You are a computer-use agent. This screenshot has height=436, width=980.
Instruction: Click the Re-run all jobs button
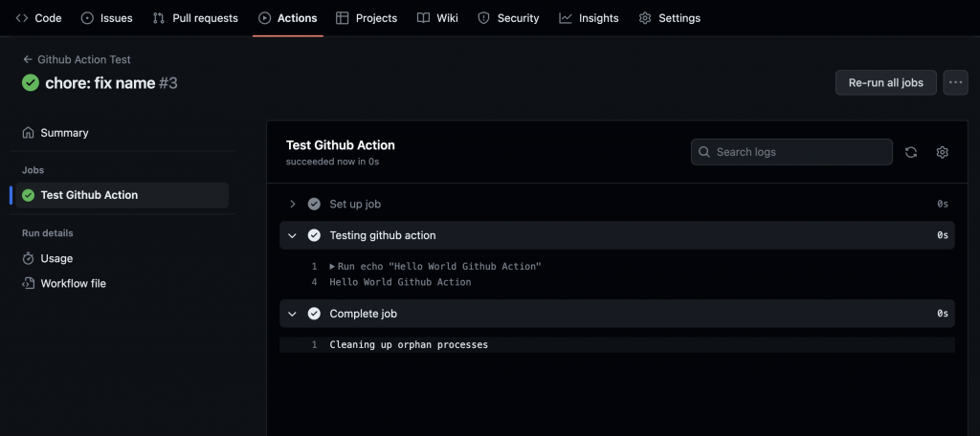(885, 83)
